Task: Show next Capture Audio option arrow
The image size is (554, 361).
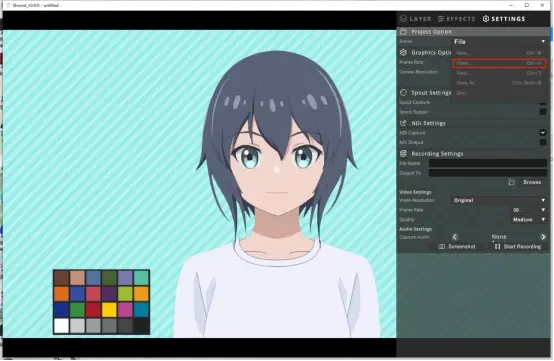Action: tap(543, 237)
